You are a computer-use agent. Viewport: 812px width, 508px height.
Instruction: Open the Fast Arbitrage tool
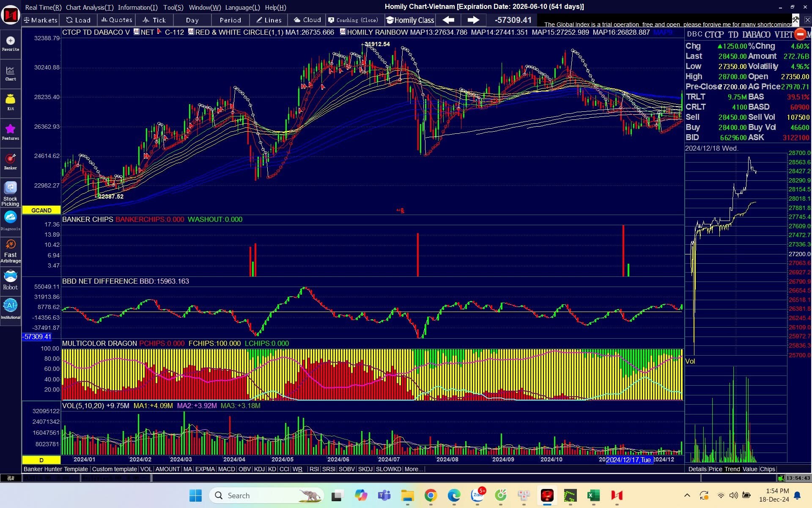[11, 251]
